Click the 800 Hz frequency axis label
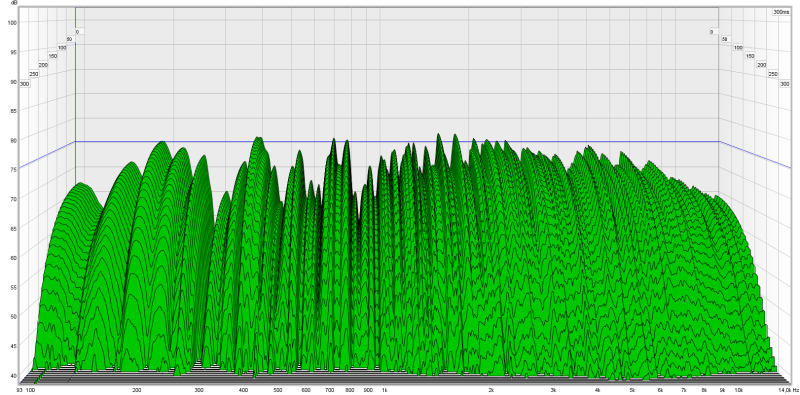The height and width of the screenshot is (395, 800). pyautogui.click(x=350, y=390)
